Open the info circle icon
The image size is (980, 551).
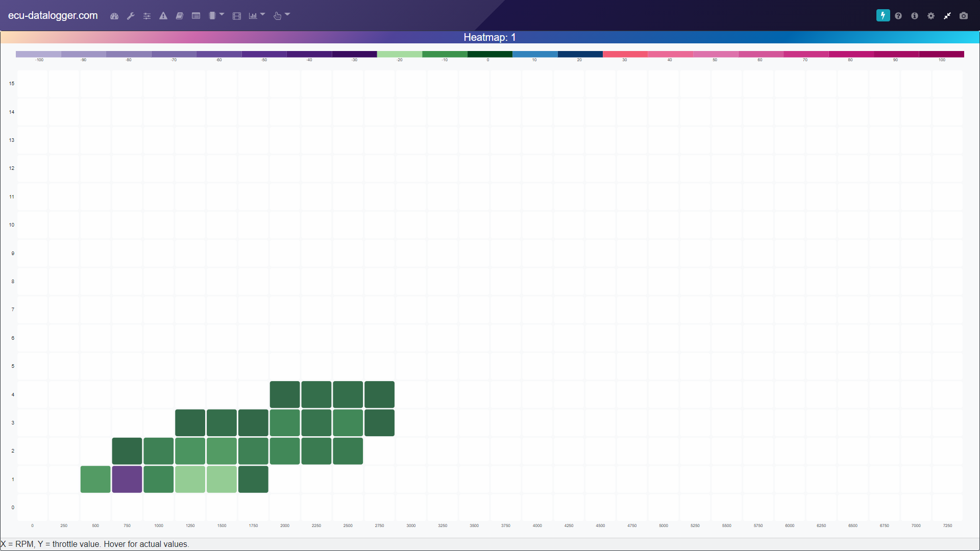click(x=915, y=16)
